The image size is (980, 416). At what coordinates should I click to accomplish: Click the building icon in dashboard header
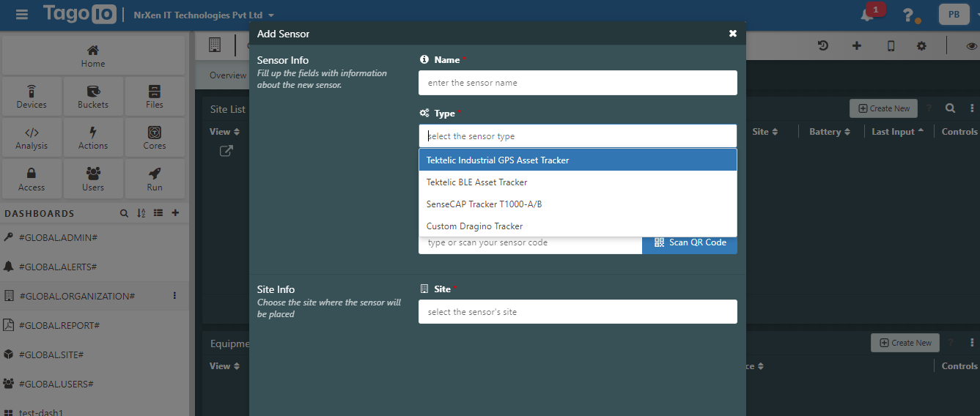pos(215,45)
